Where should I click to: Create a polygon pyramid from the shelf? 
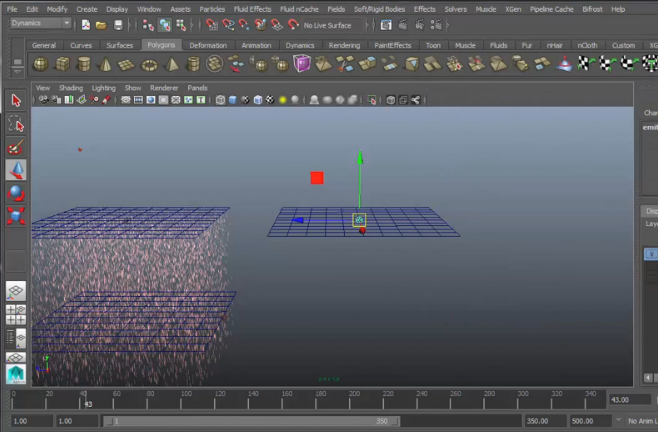click(x=171, y=64)
